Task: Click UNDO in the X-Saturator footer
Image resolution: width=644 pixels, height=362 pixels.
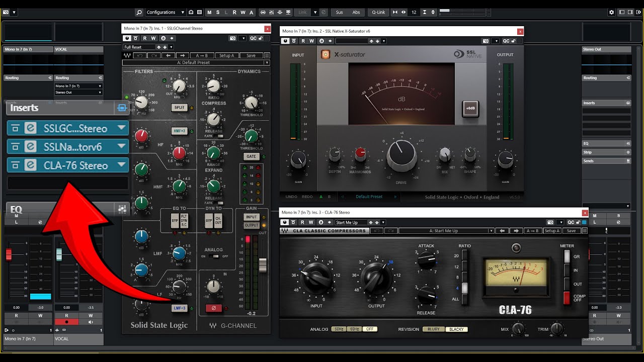Action: click(x=291, y=197)
